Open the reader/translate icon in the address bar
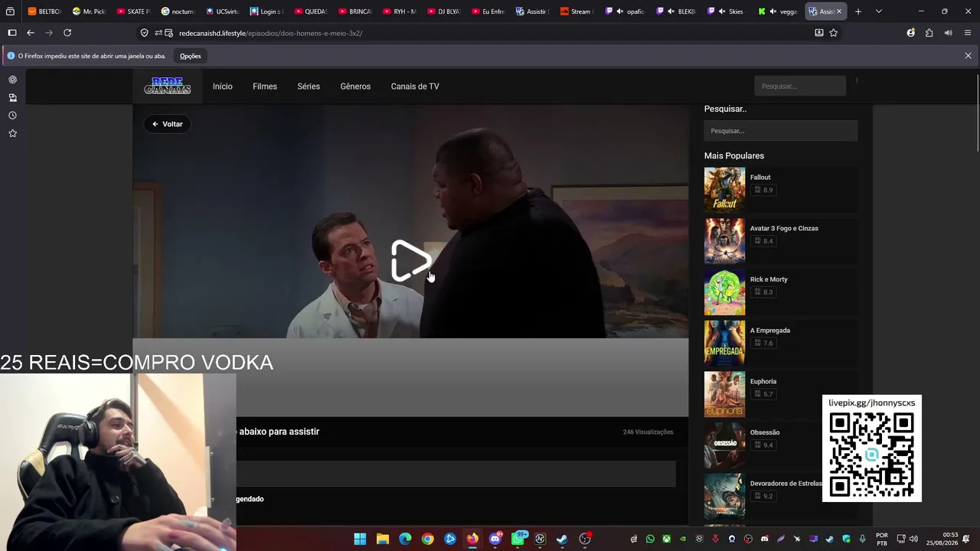 [818, 33]
